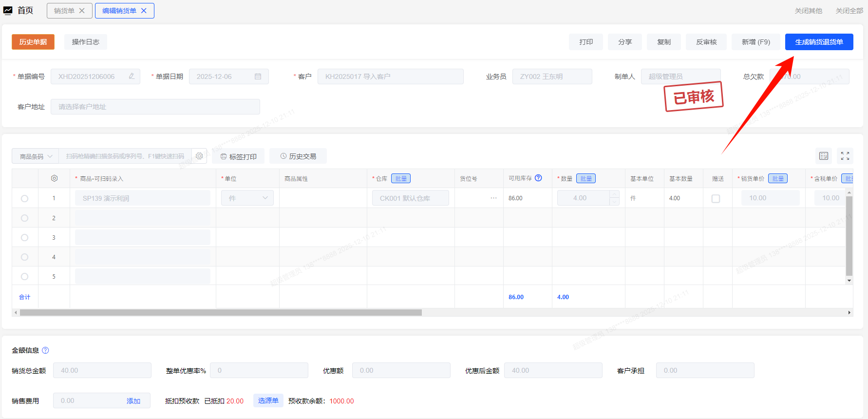Open the 客户地址 selection field
Screen dimensions: 868x419
(x=155, y=107)
